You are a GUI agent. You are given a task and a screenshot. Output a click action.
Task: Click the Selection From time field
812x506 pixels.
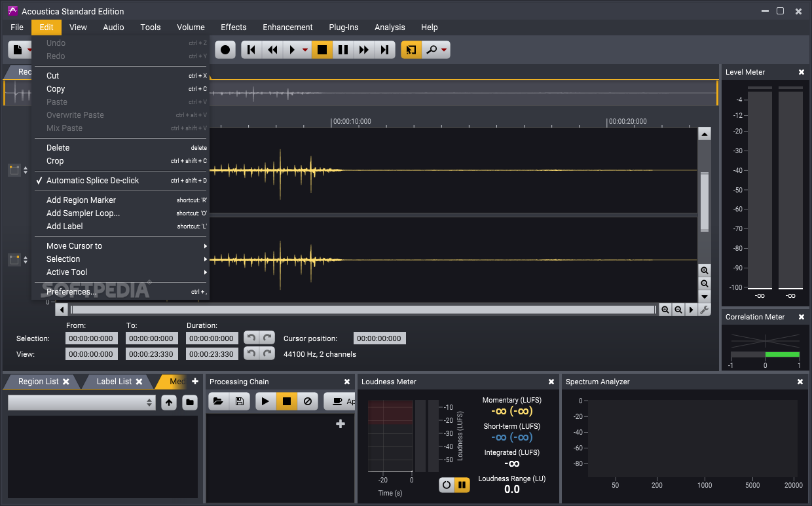[x=92, y=338]
